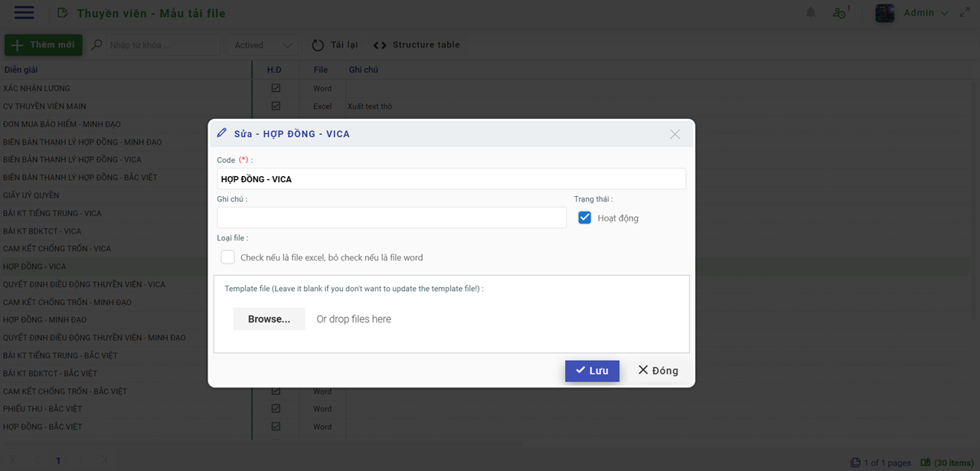Check the excel file type checkbox
The image size is (980, 471).
(228, 257)
